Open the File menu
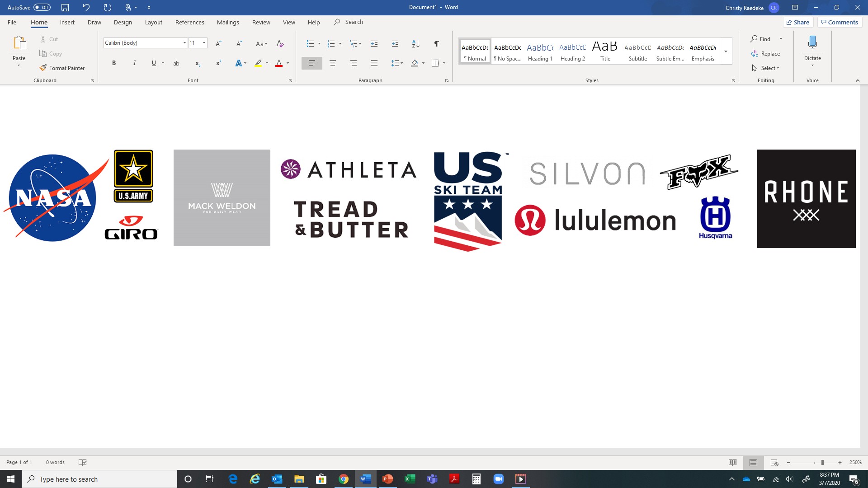The image size is (868, 488). (x=12, y=22)
